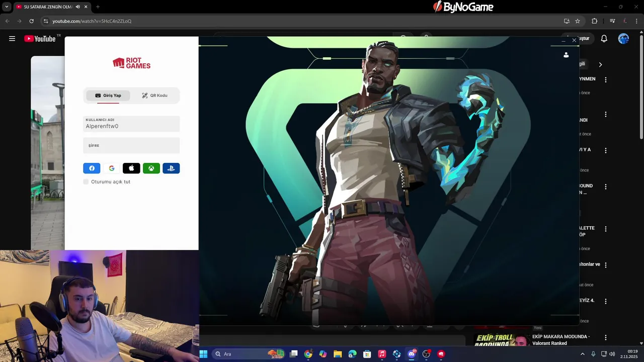Open Microsoft Edge from the taskbar
Viewport: 644px width, 362px height.
353,354
